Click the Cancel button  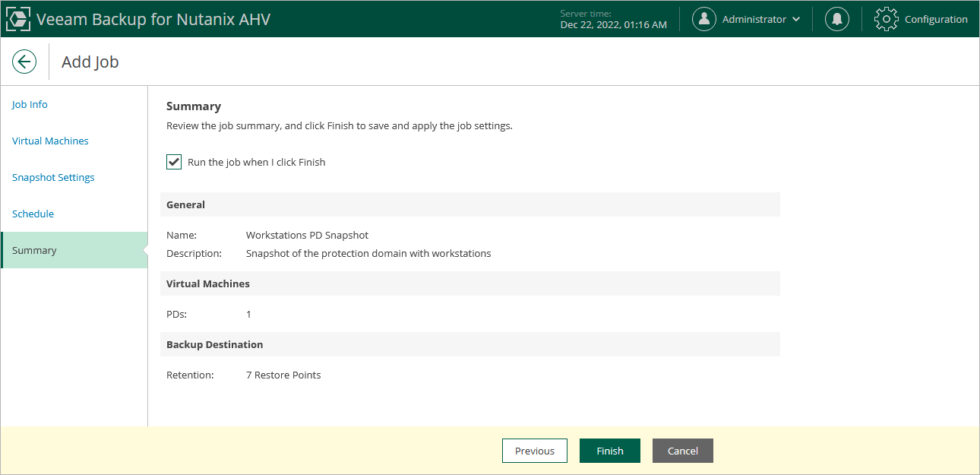(x=683, y=451)
